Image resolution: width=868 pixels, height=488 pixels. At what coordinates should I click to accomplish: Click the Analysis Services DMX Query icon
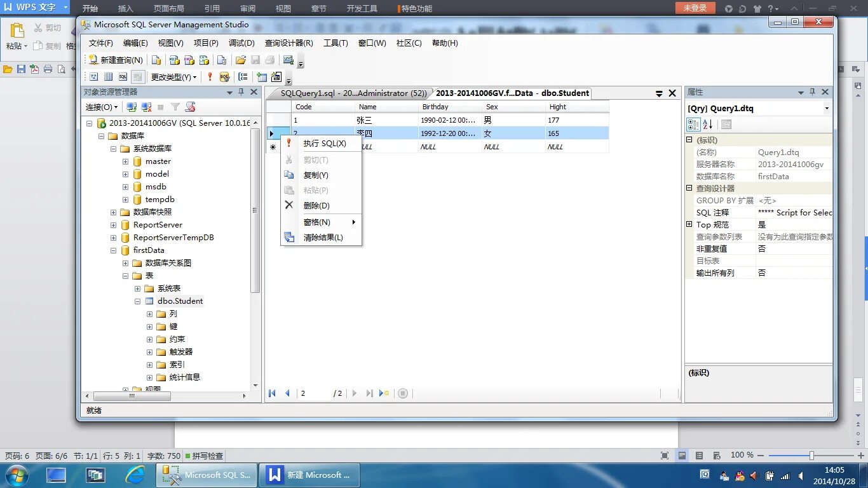189,60
